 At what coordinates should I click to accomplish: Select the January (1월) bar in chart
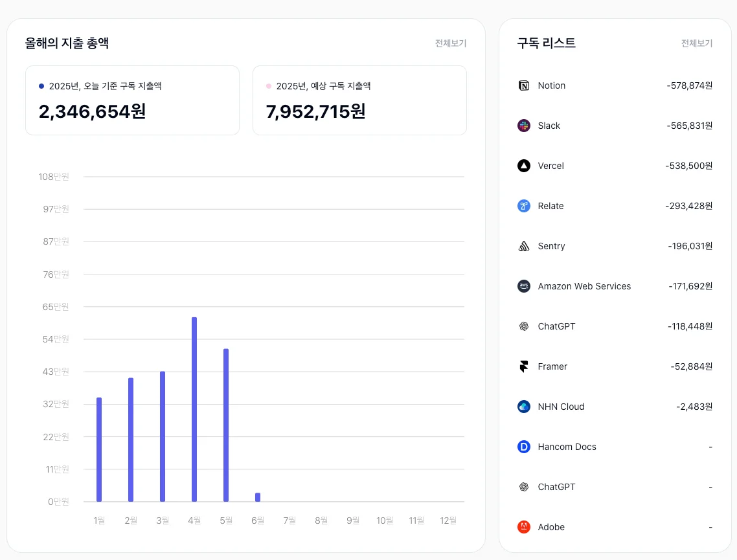(x=99, y=449)
